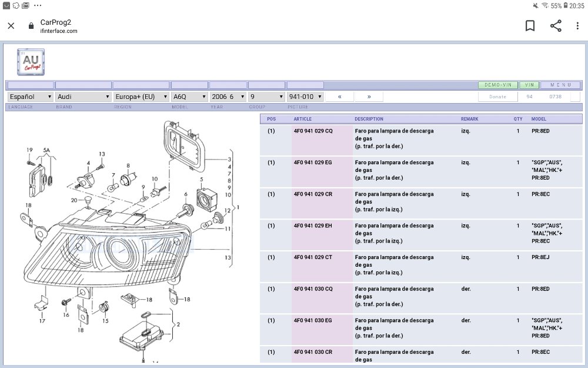588x368 pixels.
Task: Select article 4F0 941 029 EH
Action: (x=313, y=226)
